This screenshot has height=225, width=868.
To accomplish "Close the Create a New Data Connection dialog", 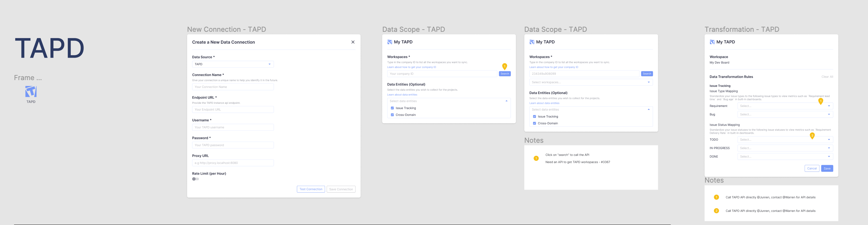I will tap(353, 42).
